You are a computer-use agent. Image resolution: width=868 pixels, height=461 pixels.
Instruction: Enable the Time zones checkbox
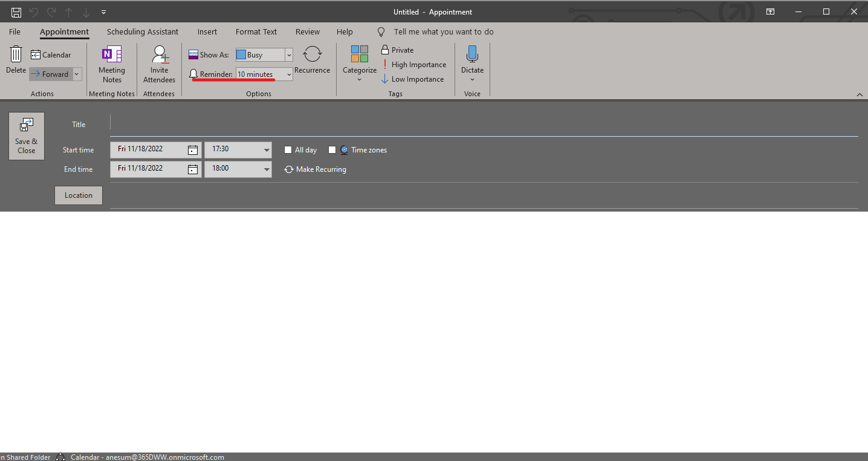332,150
